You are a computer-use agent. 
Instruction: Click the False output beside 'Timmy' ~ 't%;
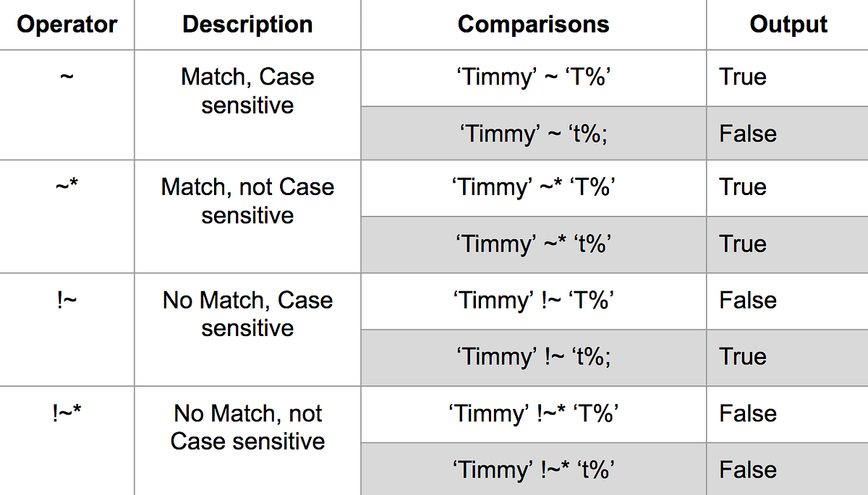pos(748,134)
